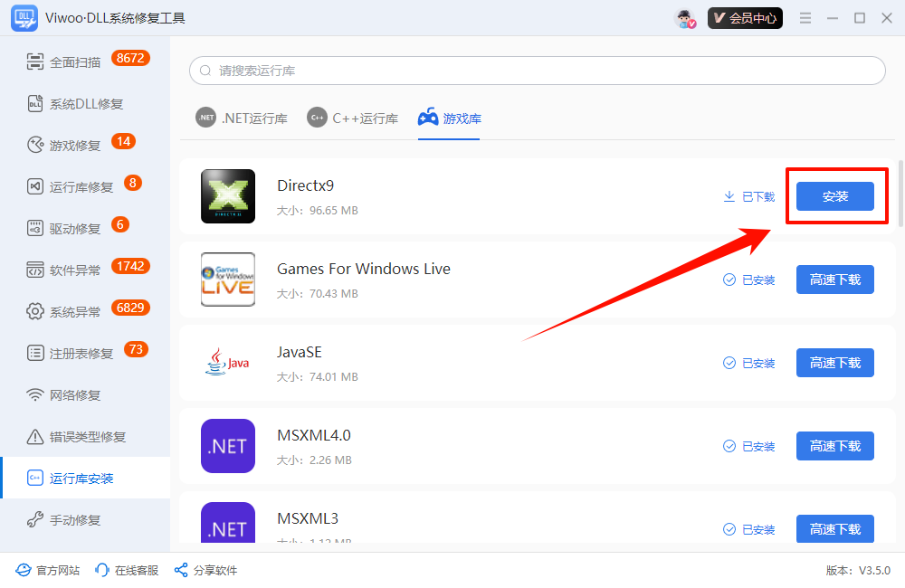The width and height of the screenshot is (905, 588).
Task: Click 高速下载 for Games For Windows Live
Action: click(834, 280)
